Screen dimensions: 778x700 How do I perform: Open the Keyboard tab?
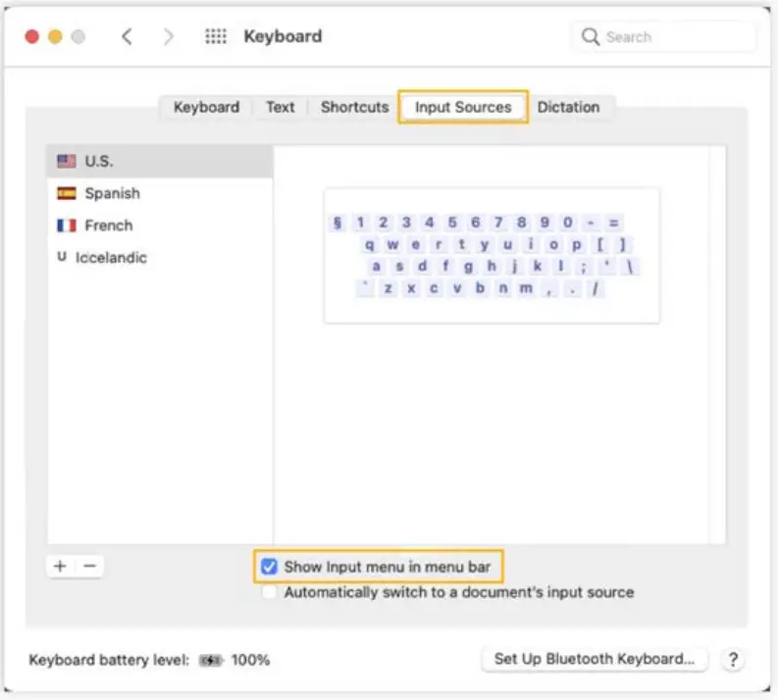(206, 107)
